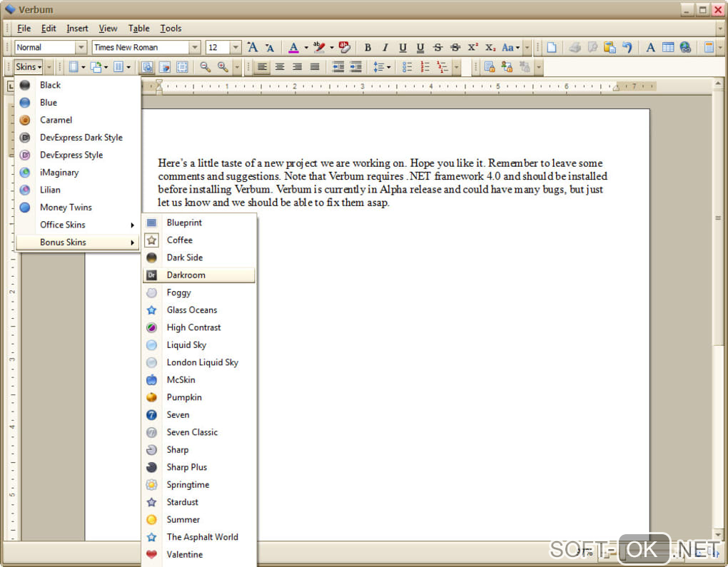The width and height of the screenshot is (728, 567).
Task: Click the font name input field
Action: (x=141, y=47)
